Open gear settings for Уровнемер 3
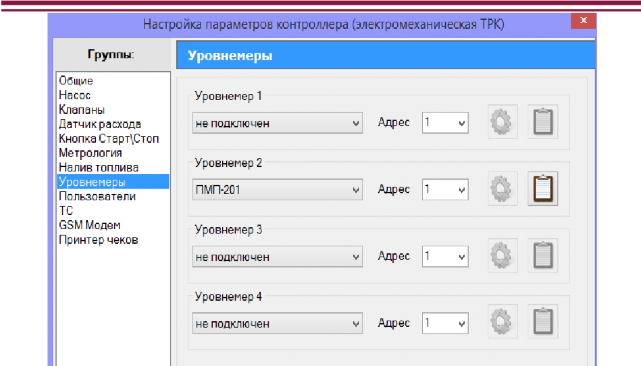The height and width of the screenshot is (366, 641). coord(502,256)
